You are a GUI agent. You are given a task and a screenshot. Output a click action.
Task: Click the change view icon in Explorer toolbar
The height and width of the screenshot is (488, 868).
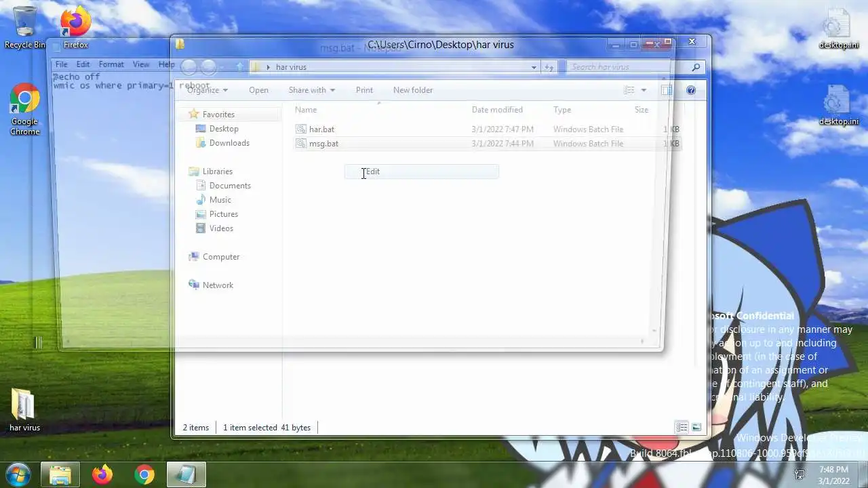coord(629,90)
